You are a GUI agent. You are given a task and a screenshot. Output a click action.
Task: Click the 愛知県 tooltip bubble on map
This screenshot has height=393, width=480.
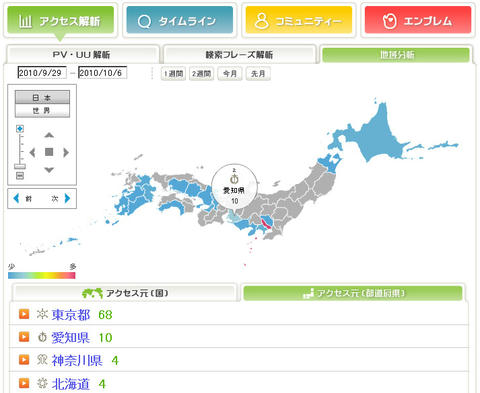pos(235,186)
